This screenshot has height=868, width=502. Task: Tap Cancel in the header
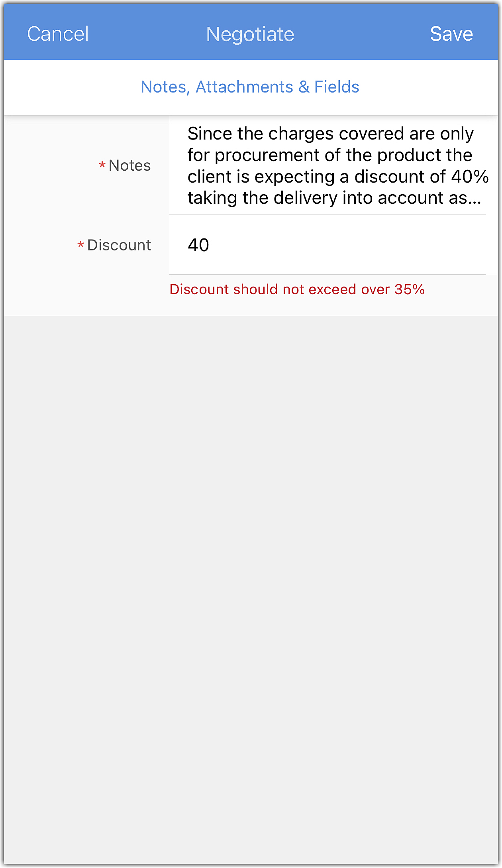[58, 34]
